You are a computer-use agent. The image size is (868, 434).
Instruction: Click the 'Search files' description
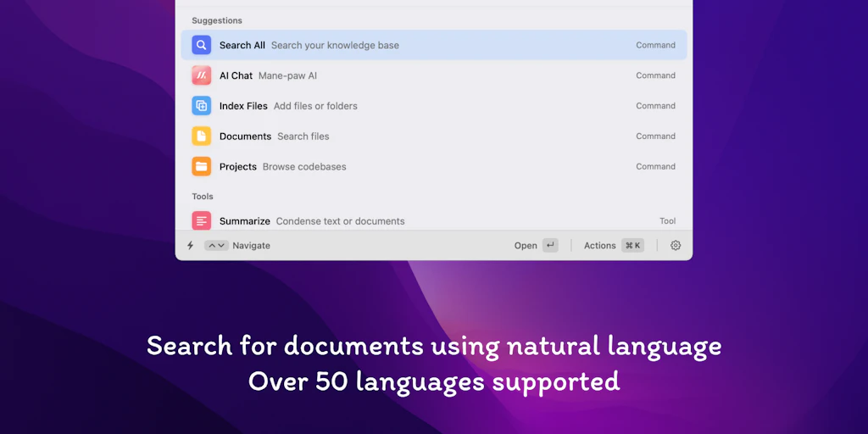pos(303,136)
